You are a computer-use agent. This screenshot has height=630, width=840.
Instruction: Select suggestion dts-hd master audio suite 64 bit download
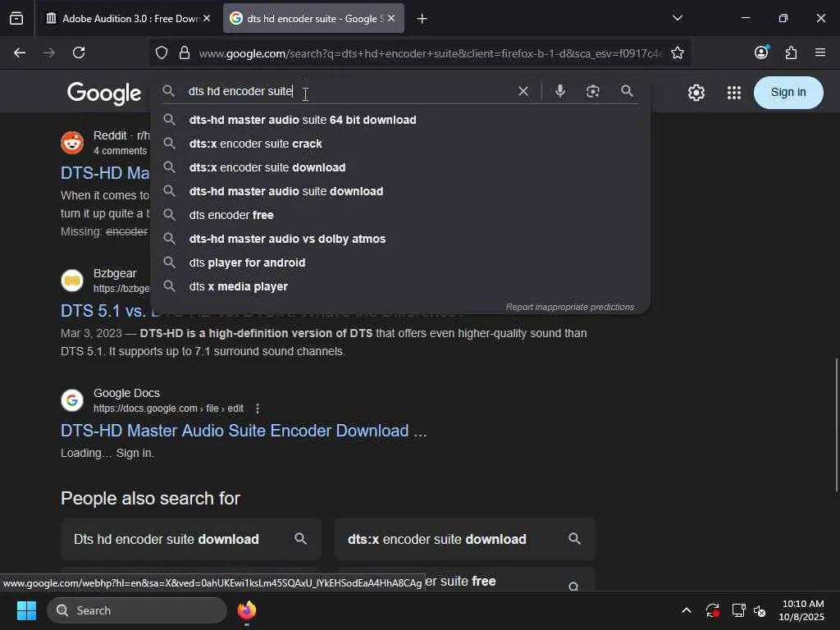tap(400, 120)
